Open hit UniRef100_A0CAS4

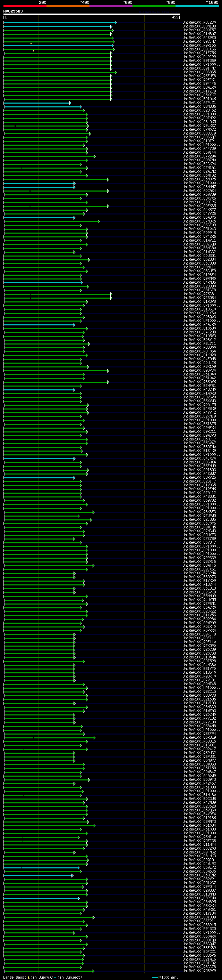point(199,191)
